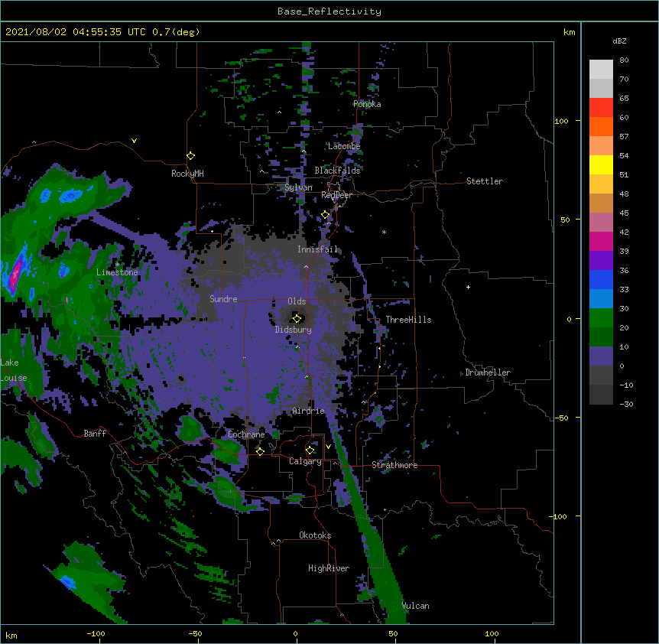659x644 pixels.
Task: Pick the mauve 42–45 dBZ legend swatch
Action: tap(601, 223)
